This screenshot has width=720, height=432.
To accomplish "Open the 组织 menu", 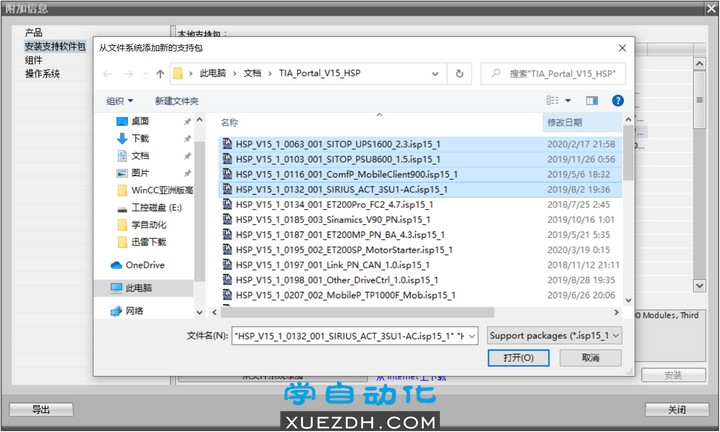I will click(119, 101).
